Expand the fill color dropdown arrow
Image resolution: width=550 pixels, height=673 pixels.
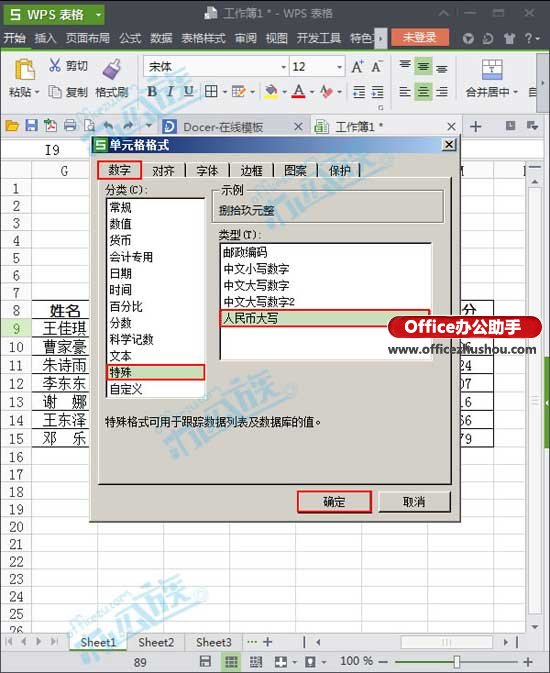285,92
